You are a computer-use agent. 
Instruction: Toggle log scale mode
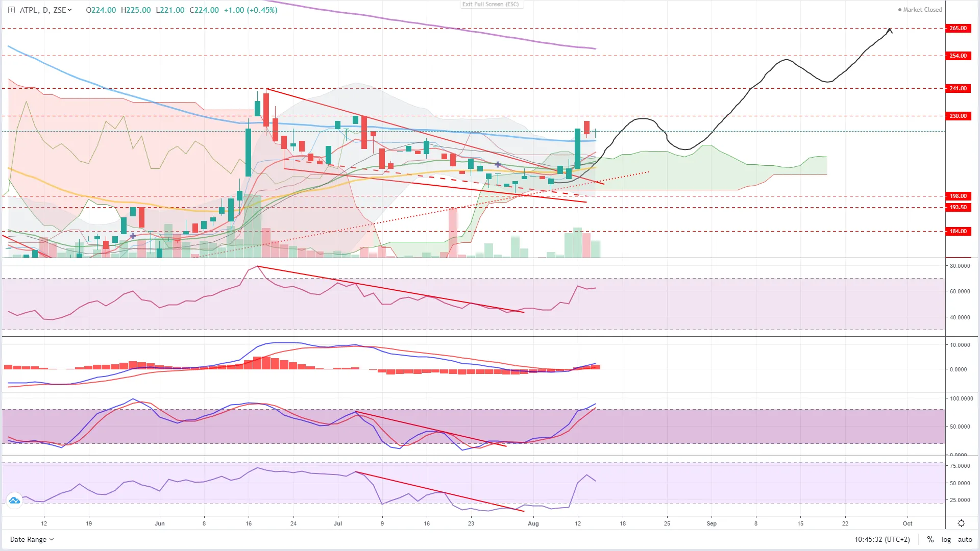pyautogui.click(x=946, y=539)
